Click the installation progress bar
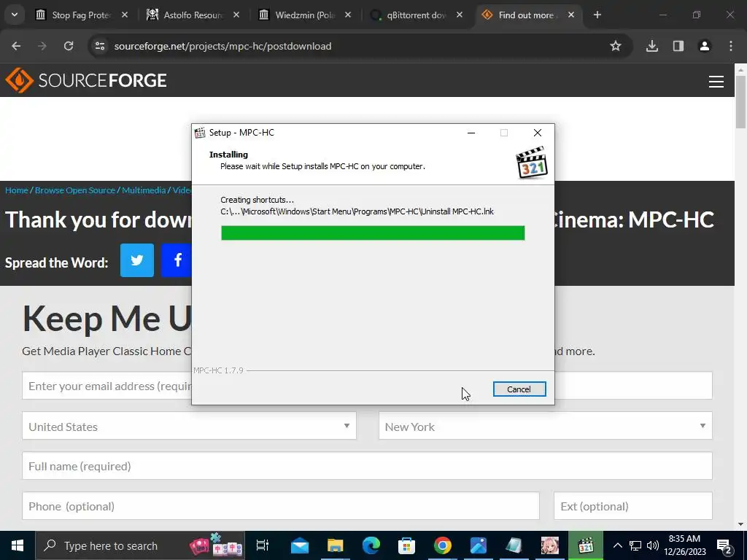This screenshot has width=747, height=560. [373, 233]
